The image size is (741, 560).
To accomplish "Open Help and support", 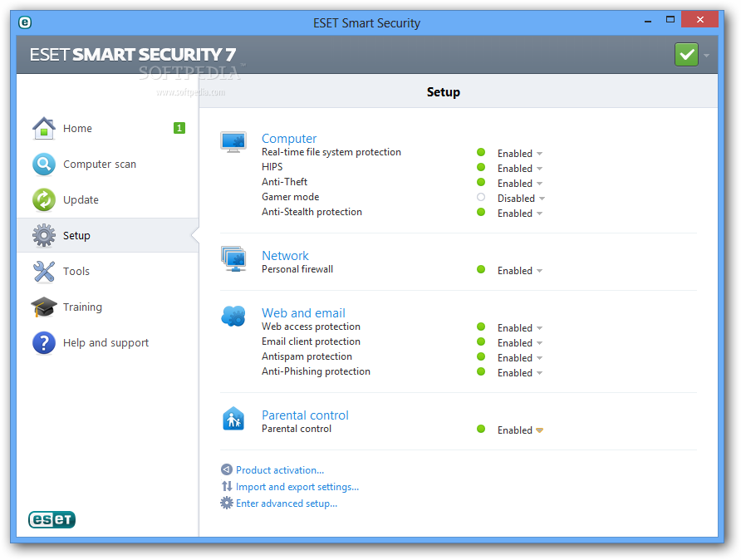I will click(43, 342).
